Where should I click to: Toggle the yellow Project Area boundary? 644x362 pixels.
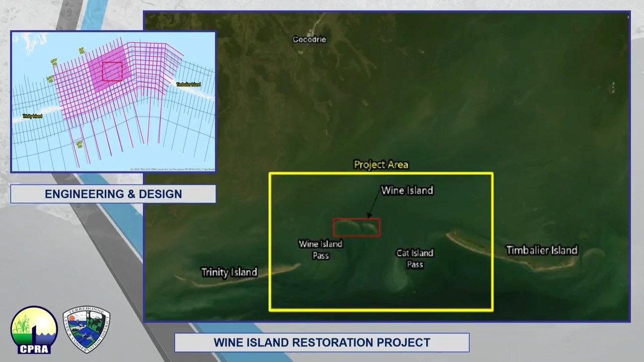click(381, 173)
